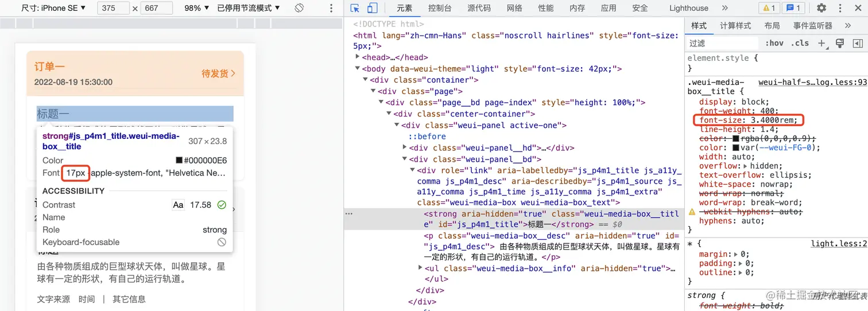868x311 pixels.
Task: Click the viewport width field 375
Action: click(113, 8)
